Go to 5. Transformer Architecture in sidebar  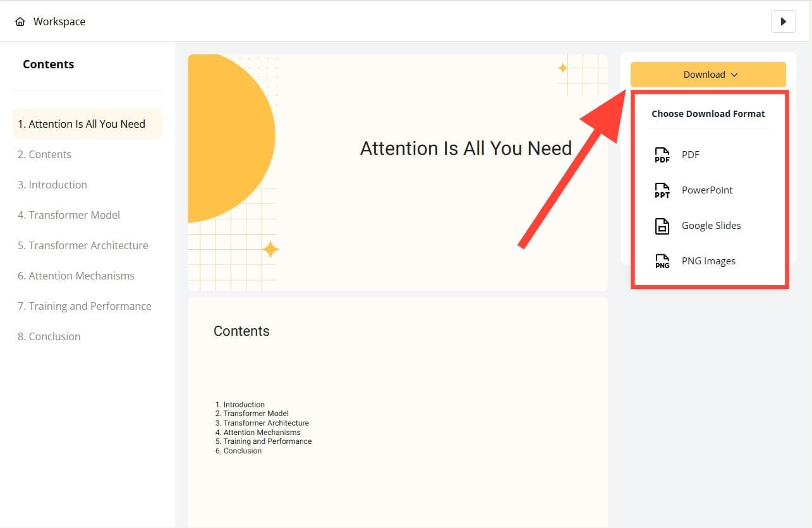83,245
